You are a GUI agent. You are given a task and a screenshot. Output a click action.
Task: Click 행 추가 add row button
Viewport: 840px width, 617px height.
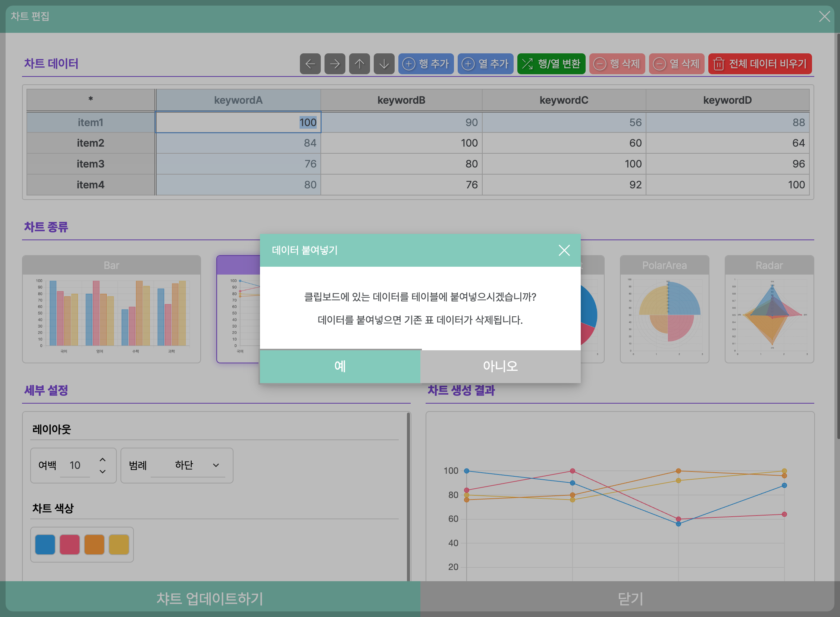tap(426, 64)
